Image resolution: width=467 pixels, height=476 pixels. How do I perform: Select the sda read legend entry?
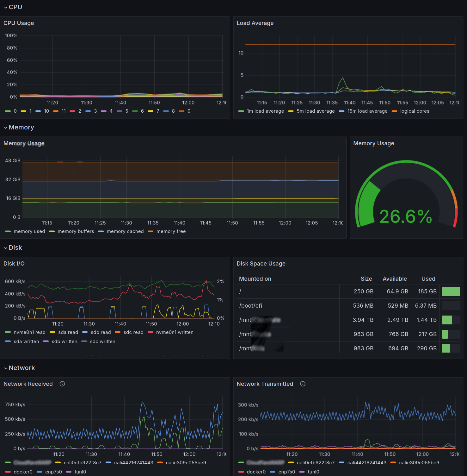68,332
